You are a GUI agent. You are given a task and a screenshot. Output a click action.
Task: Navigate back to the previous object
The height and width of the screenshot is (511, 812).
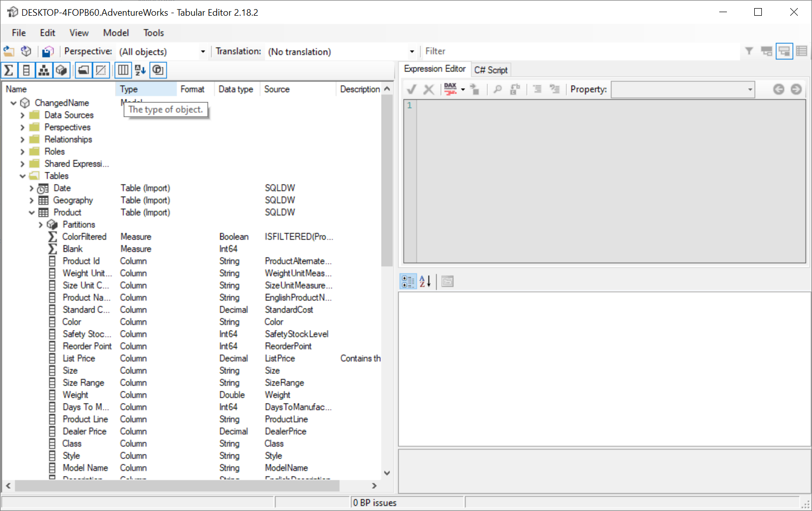[x=779, y=89]
